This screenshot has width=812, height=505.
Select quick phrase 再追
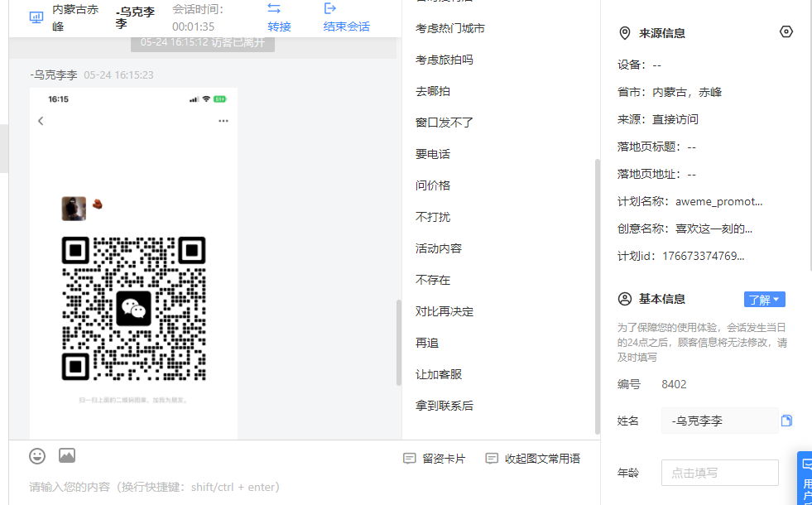pos(427,343)
